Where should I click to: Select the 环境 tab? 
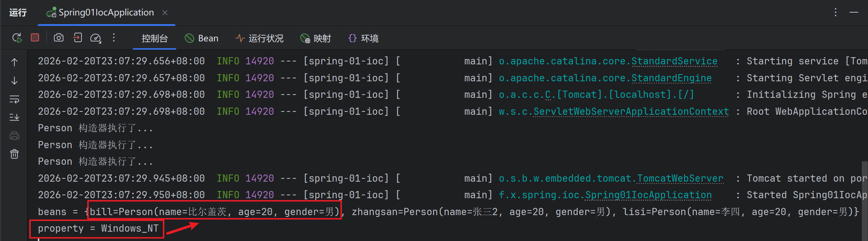tap(363, 38)
